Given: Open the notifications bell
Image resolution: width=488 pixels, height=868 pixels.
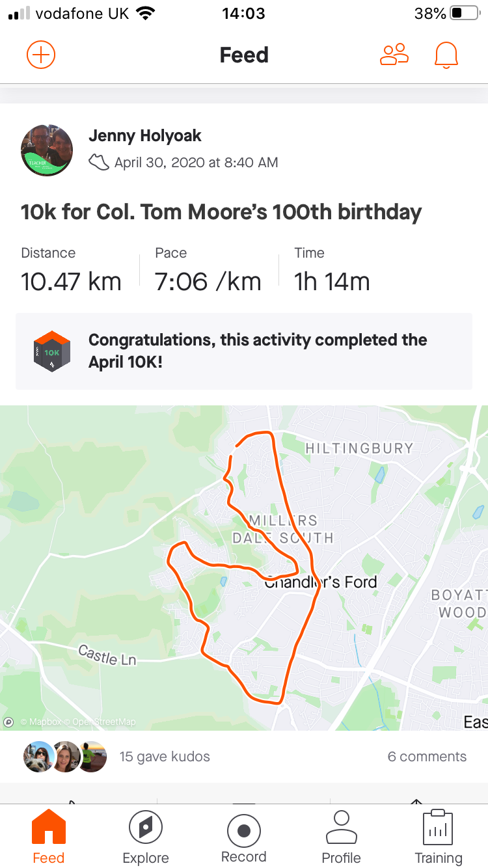Looking at the screenshot, I should pos(446,55).
